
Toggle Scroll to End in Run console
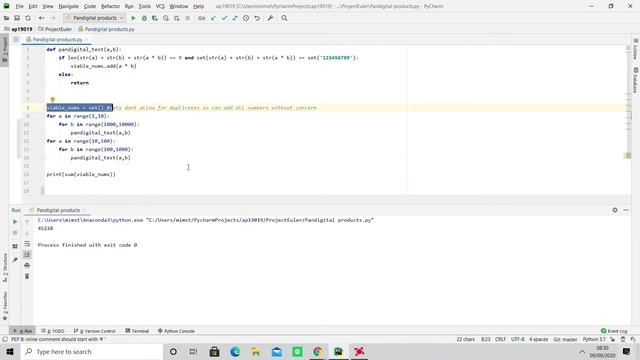27,254
